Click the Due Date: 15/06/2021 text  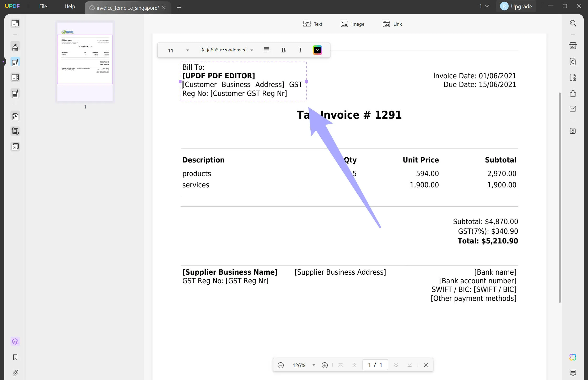coord(480,85)
